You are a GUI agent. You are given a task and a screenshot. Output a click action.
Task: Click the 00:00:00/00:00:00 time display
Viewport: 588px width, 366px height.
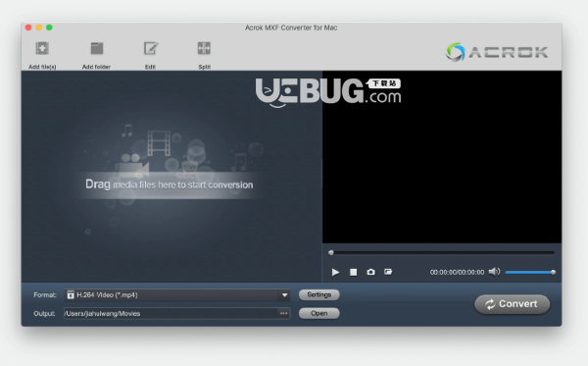pos(457,272)
